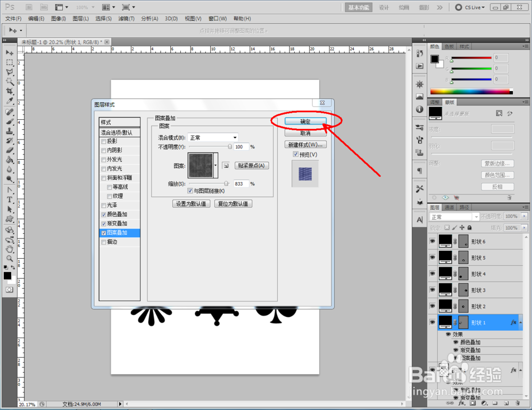Open the Character panel icon
This screenshot has height=410, width=532.
(x=420, y=220)
